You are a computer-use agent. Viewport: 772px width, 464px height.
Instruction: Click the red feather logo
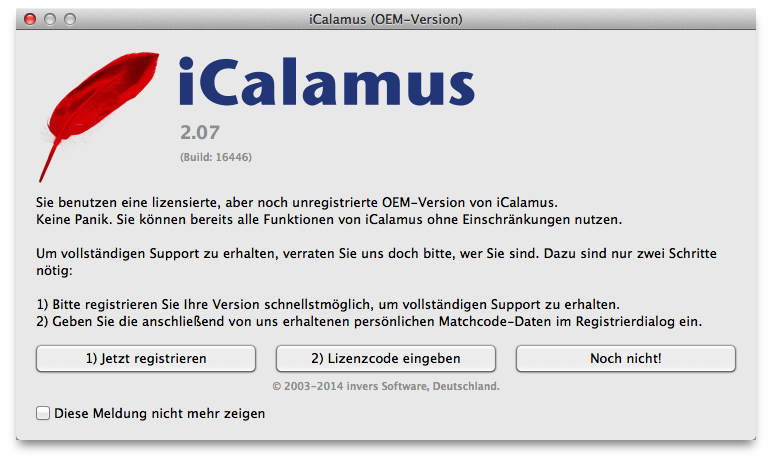pos(99,117)
